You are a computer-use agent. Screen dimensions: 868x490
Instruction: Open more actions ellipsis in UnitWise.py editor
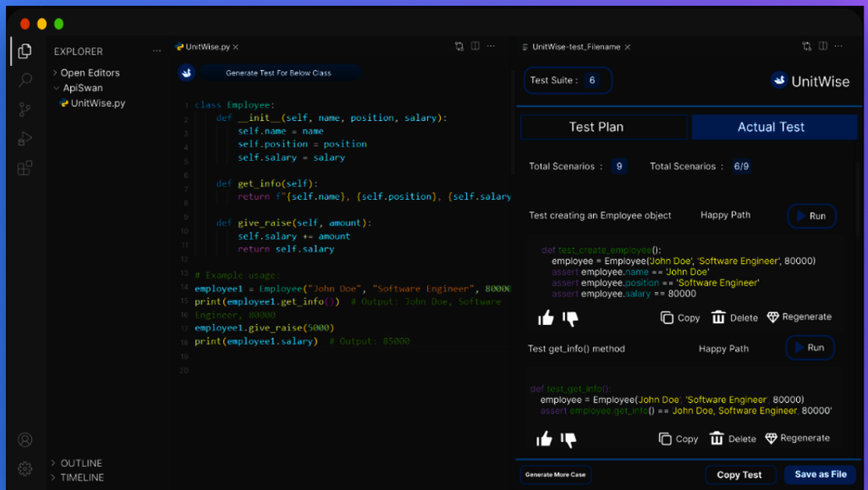[x=491, y=46]
